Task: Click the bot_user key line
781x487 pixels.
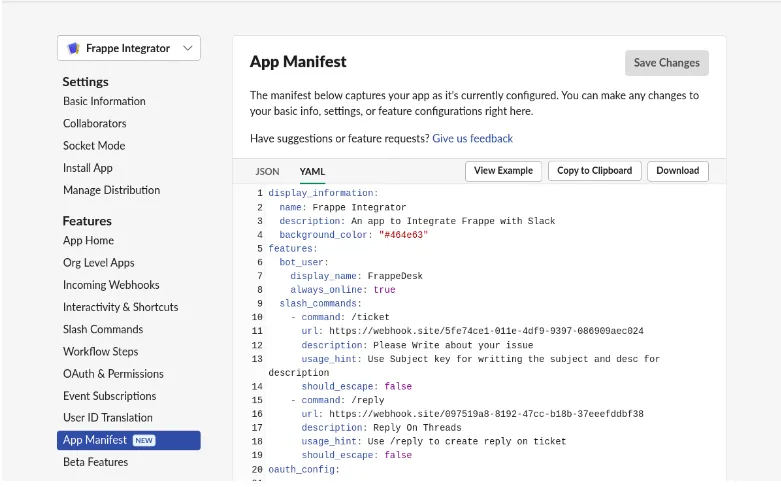Action: [304, 262]
